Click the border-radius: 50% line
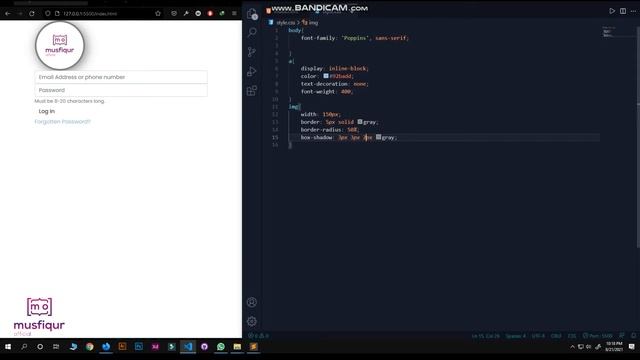This screenshot has height=360, width=640. click(330, 130)
